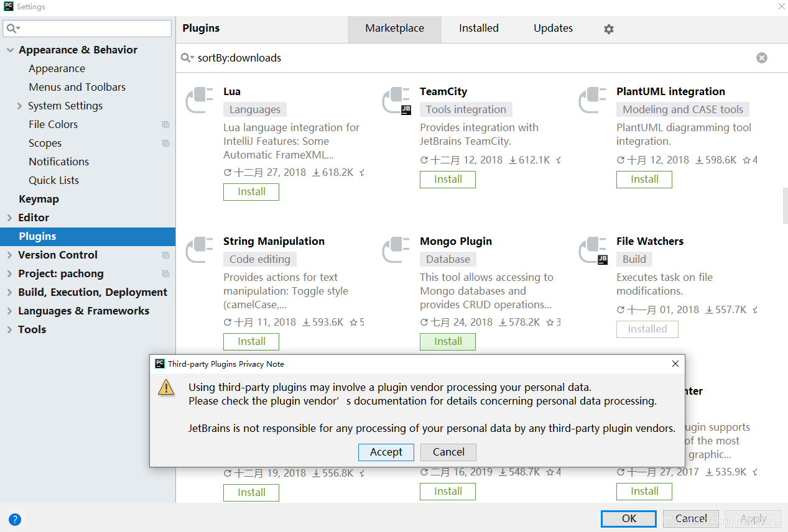Switch to the Installed tab
This screenshot has width=788, height=532.
click(x=478, y=29)
